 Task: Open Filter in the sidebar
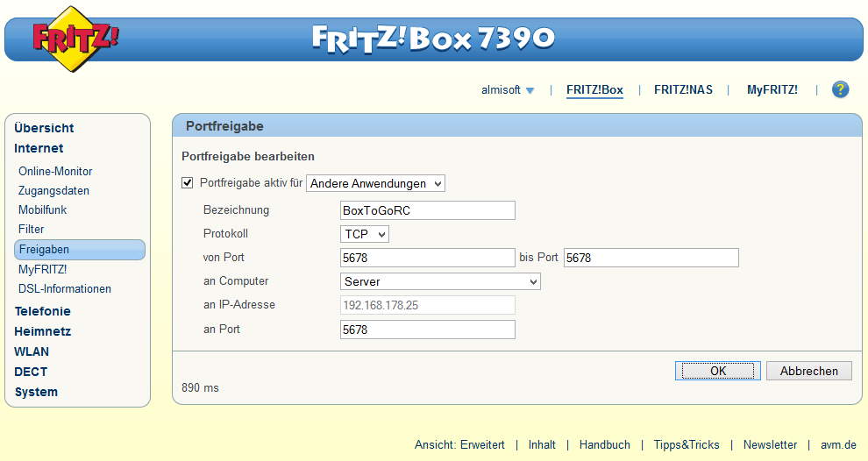tap(31, 229)
